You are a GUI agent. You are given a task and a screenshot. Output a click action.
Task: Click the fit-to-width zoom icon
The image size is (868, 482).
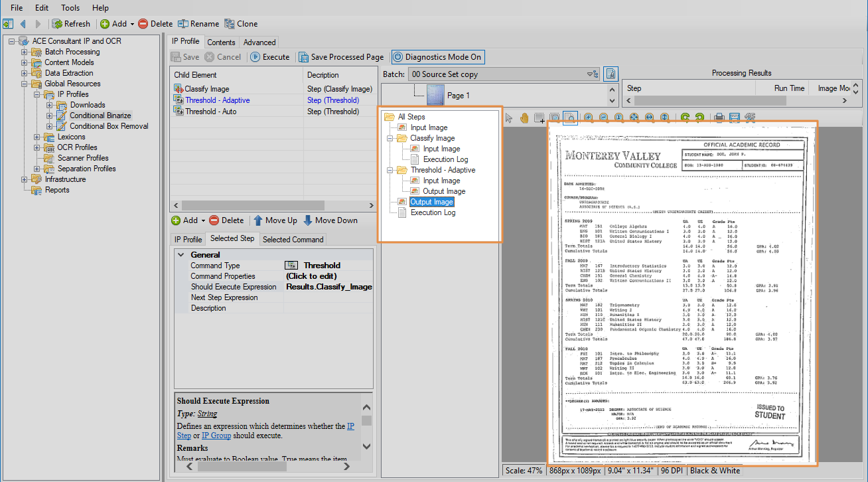point(649,118)
